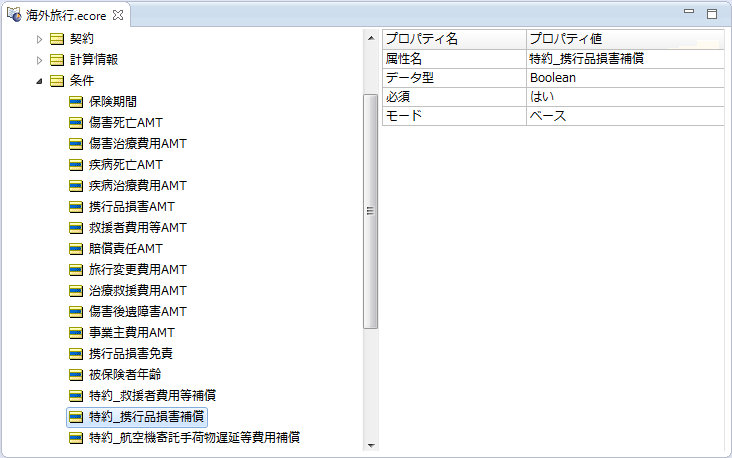The image size is (732, 458).
Task: Click the 賠償責任AMT attribute icon
Action: point(76,248)
